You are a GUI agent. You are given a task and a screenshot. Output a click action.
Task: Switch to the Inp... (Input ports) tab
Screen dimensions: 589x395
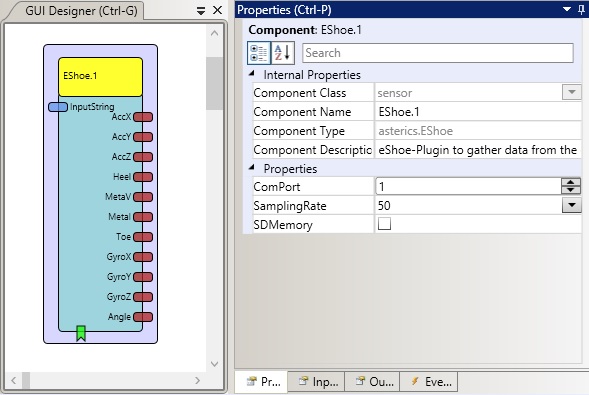click(317, 382)
